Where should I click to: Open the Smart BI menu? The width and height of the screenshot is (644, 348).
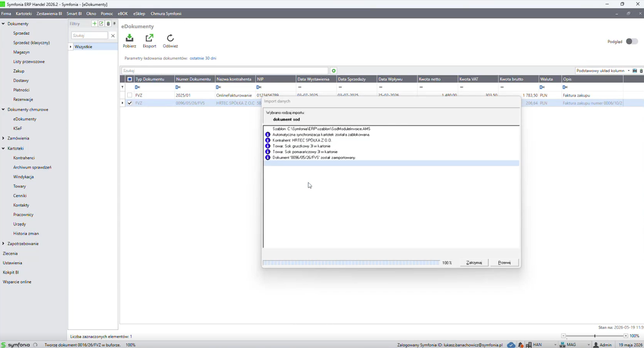coord(74,14)
